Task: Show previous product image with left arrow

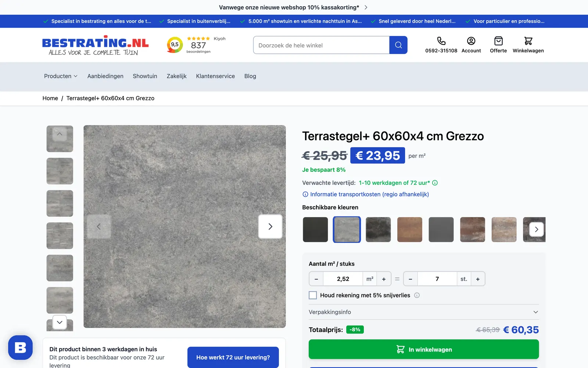Action: pos(98,226)
